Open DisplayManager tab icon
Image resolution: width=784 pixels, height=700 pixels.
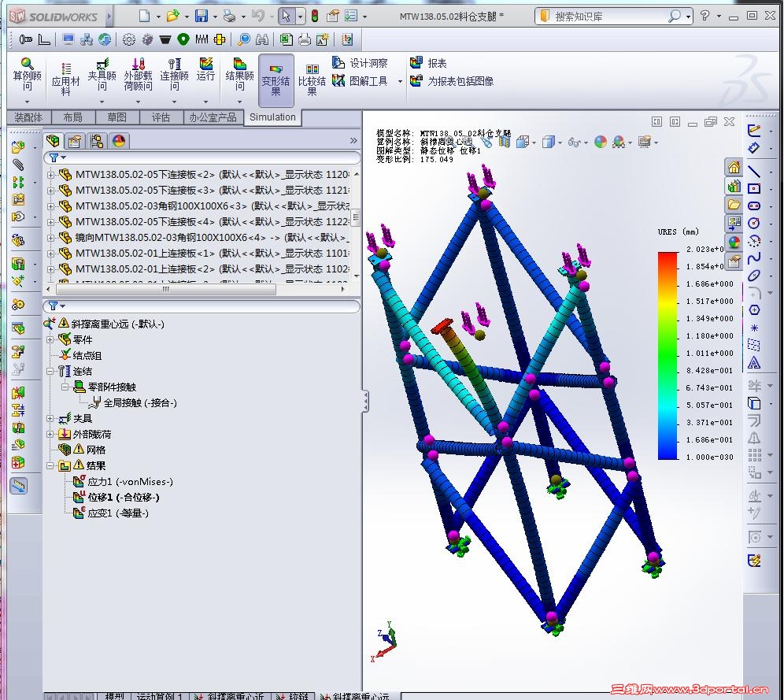119,141
